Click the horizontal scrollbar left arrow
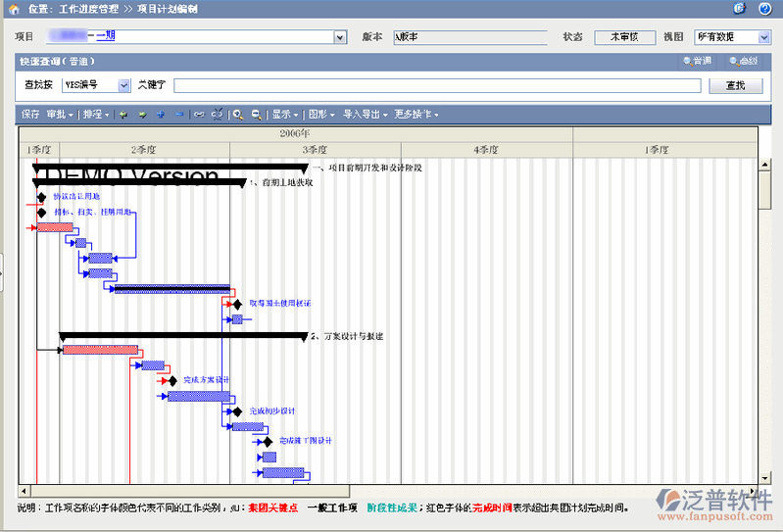This screenshot has width=783, height=532. click(24, 491)
